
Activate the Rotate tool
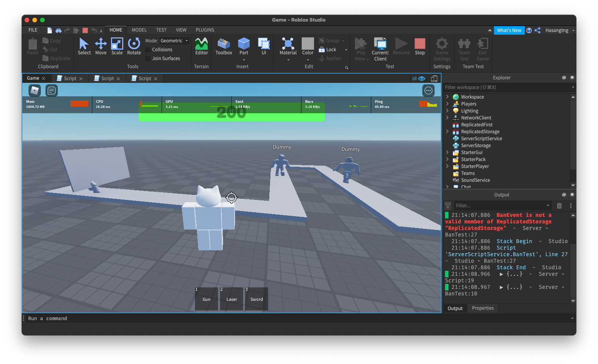pos(134,47)
